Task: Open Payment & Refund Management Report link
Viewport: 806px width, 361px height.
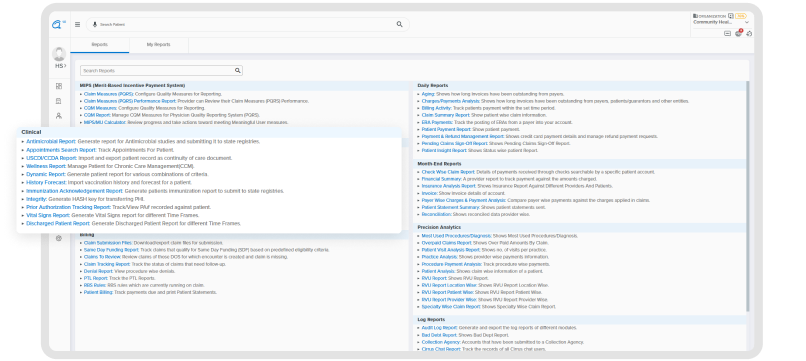Action: [x=463, y=137]
